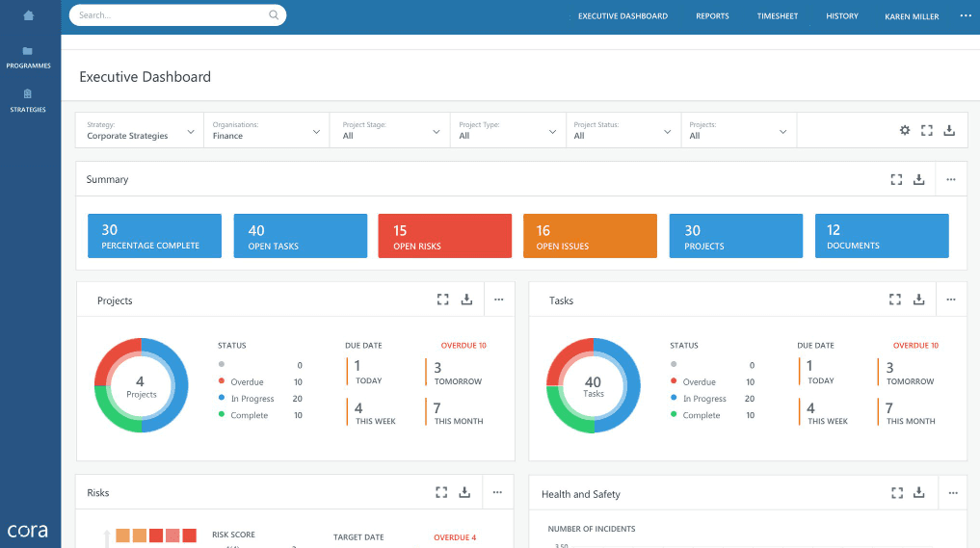This screenshot has width=980, height=548.
Task: Open the Project Stage dropdown
Action: pyautogui.click(x=390, y=131)
